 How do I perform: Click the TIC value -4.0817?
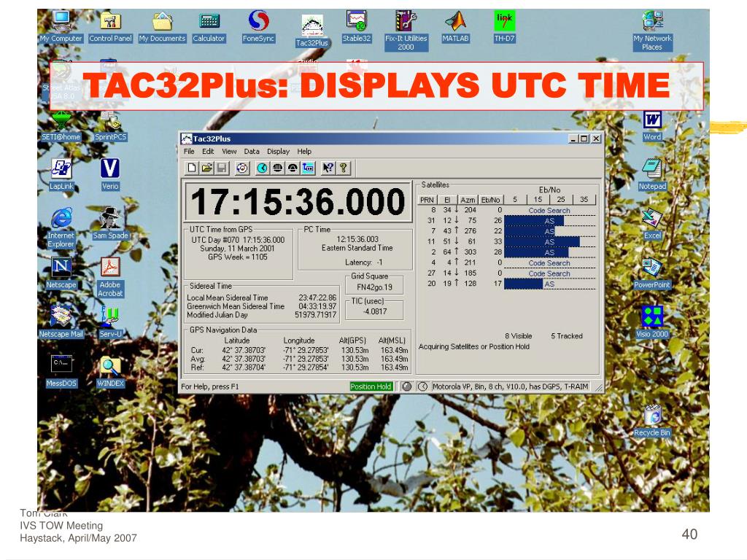[375, 311]
